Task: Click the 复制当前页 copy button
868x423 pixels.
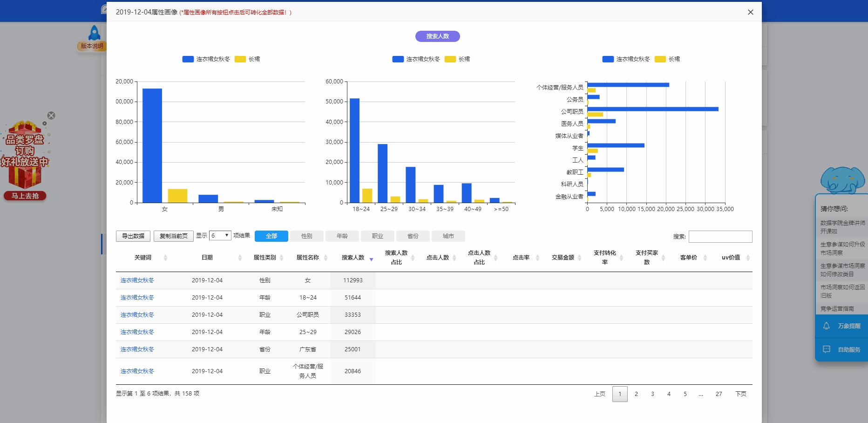Action: [x=173, y=236]
